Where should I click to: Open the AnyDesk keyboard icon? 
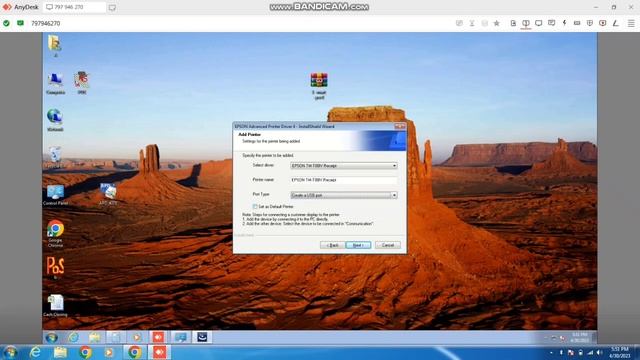[x=577, y=23]
